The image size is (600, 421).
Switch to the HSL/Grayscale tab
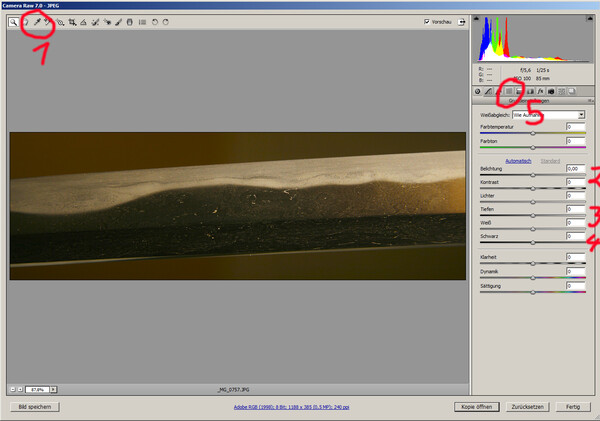click(509, 91)
